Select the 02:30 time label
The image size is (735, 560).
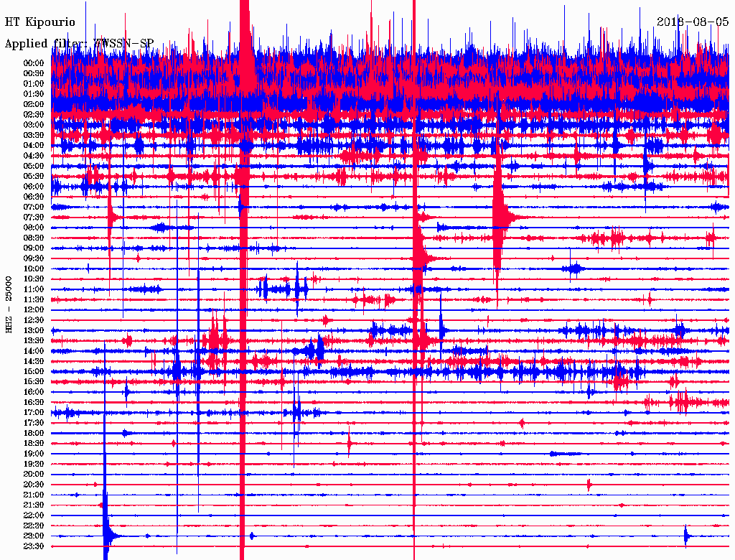pos(34,115)
